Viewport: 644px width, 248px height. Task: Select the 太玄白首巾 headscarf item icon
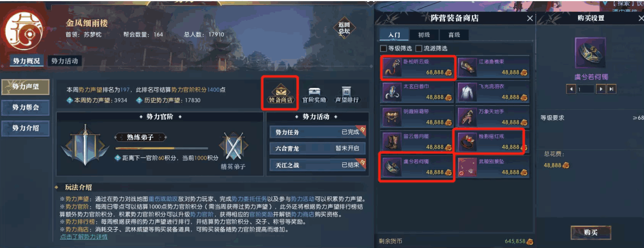tap(392, 92)
